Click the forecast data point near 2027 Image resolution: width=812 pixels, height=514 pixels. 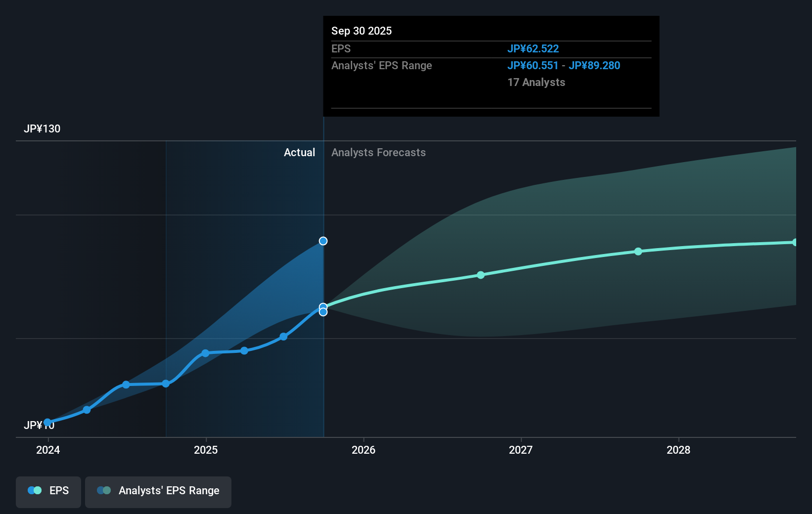pos(480,275)
